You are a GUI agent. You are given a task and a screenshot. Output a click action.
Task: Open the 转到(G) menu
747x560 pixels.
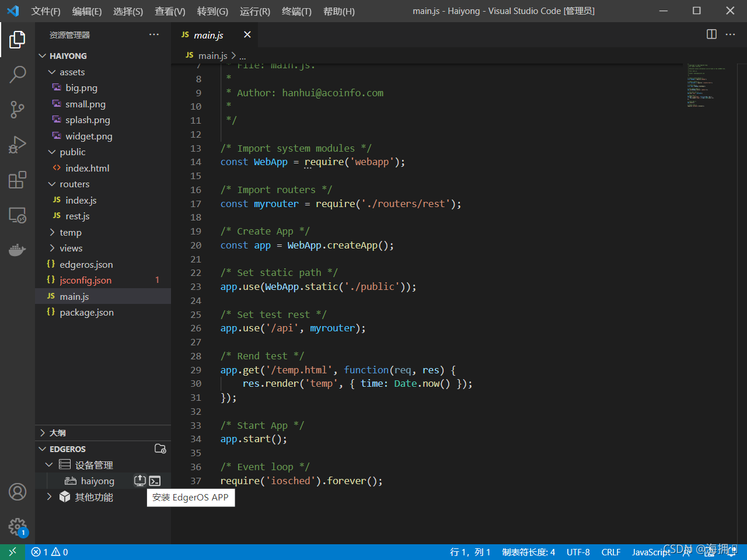pyautogui.click(x=212, y=11)
